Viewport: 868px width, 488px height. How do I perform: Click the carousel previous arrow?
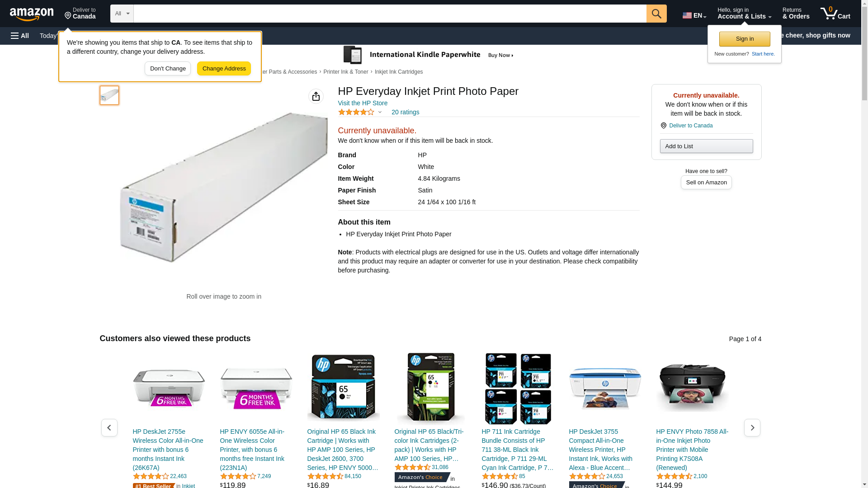(109, 427)
